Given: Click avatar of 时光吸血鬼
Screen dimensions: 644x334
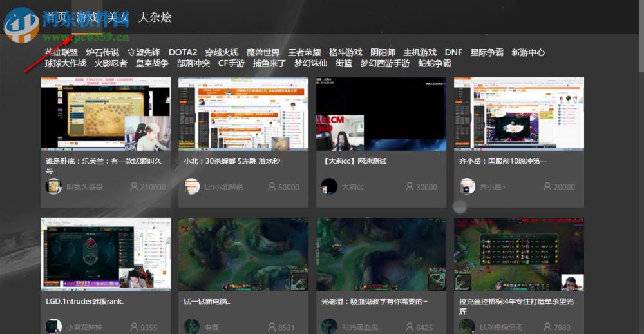Looking at the screenshot, I should click(329, 327).
